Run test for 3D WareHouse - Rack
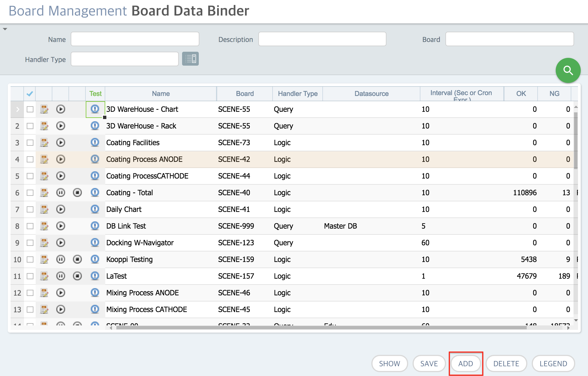Screen dimensions: 588x376 [x=95, y=125]
